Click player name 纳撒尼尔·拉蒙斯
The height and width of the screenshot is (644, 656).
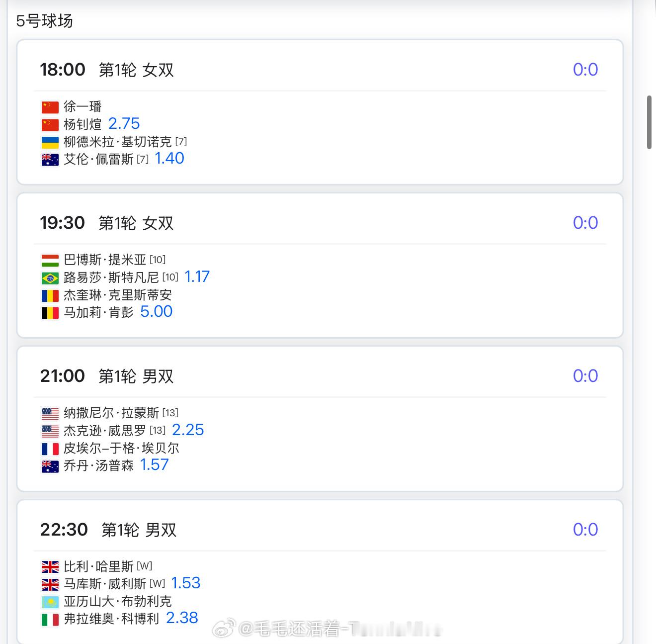[111, 413]
